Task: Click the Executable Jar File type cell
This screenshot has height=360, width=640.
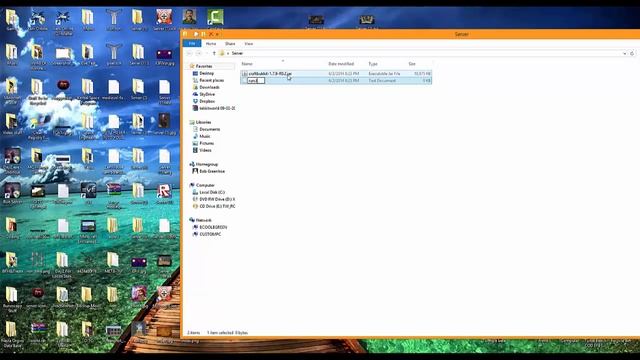Action: pyautogui.click(x=384, y=73)
